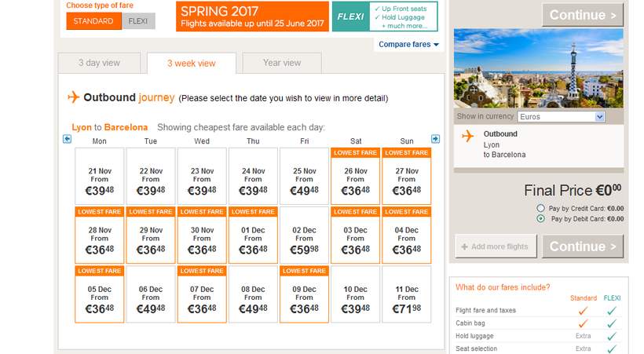Select Pay by Credit Card option
Screen dimensions: 644x354
pyautogui.click(x=540, y=208)
